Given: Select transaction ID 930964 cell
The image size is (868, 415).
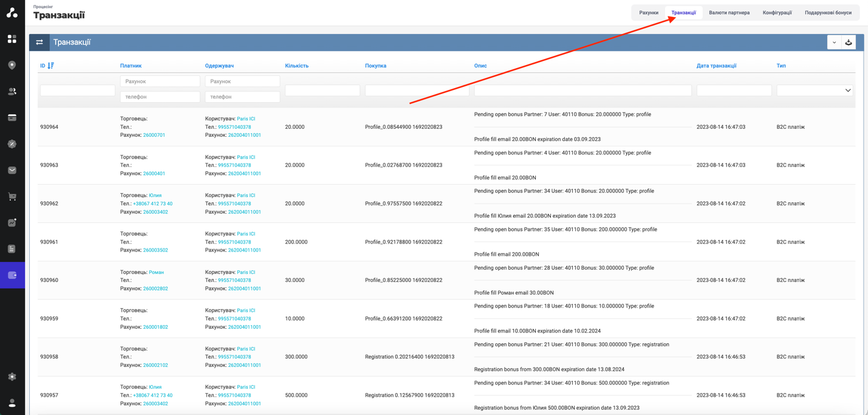Looking at the screenshot, I should click(x=49, y=127).
